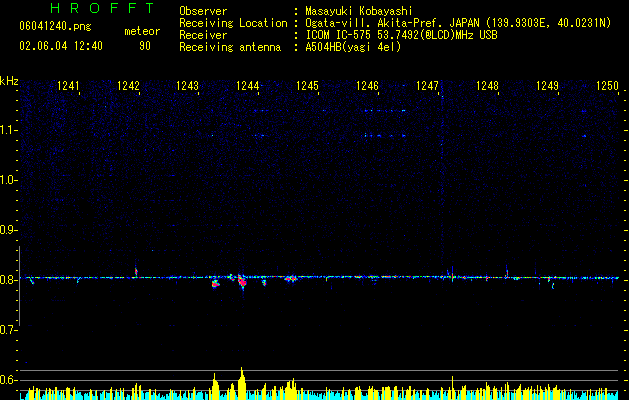This screenshot has height=400, width=629.
Task: Click the 1241 time marker
Action: 69,86
